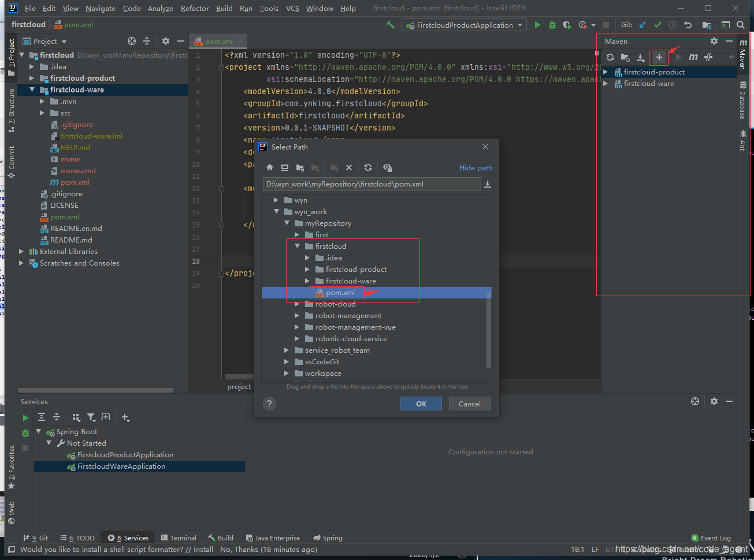
Task: Open the Navigate menu
Action: pyautogui.click(x=101, y=8)
